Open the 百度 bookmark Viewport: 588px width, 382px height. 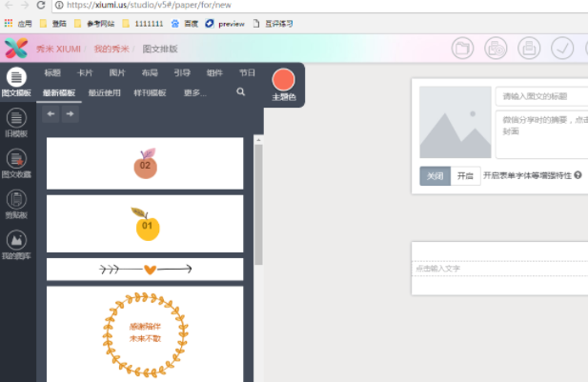[185, 24]
